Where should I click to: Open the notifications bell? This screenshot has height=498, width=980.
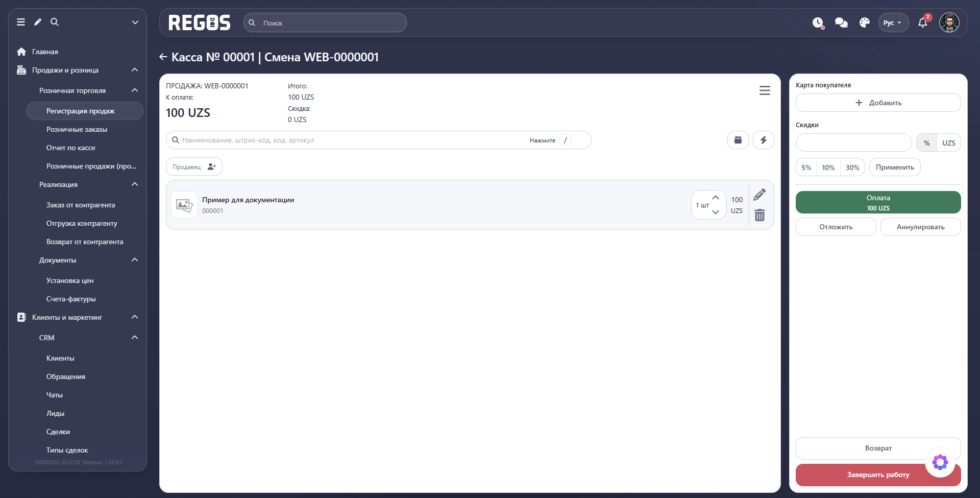923,22
